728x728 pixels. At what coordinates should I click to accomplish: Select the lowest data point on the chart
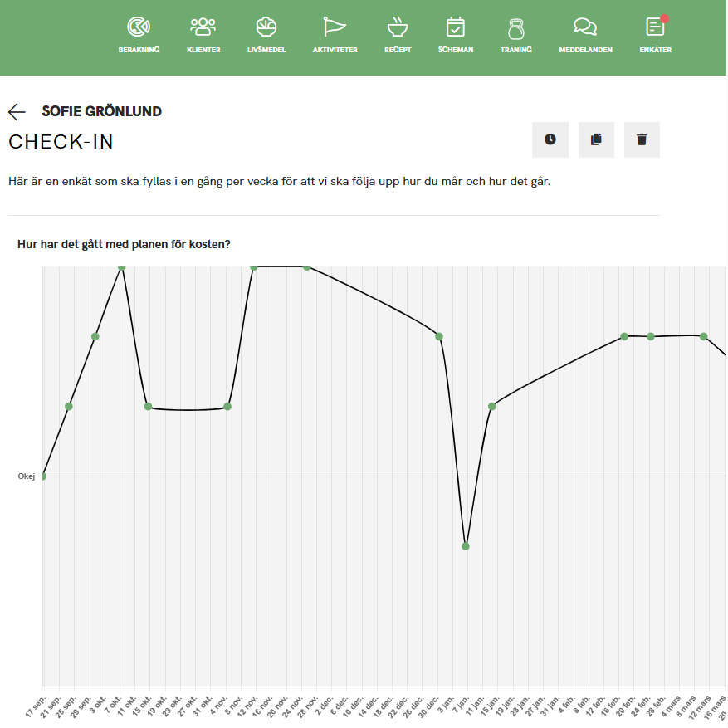466,546
